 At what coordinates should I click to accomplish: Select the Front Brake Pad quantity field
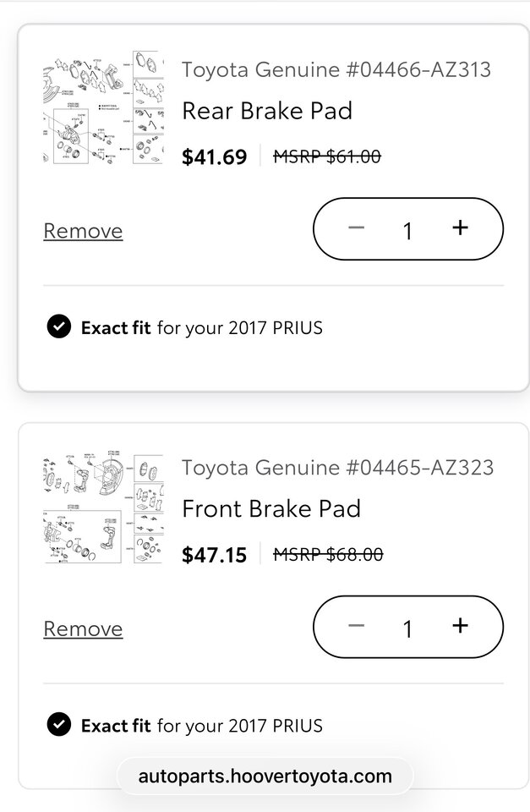407,628
